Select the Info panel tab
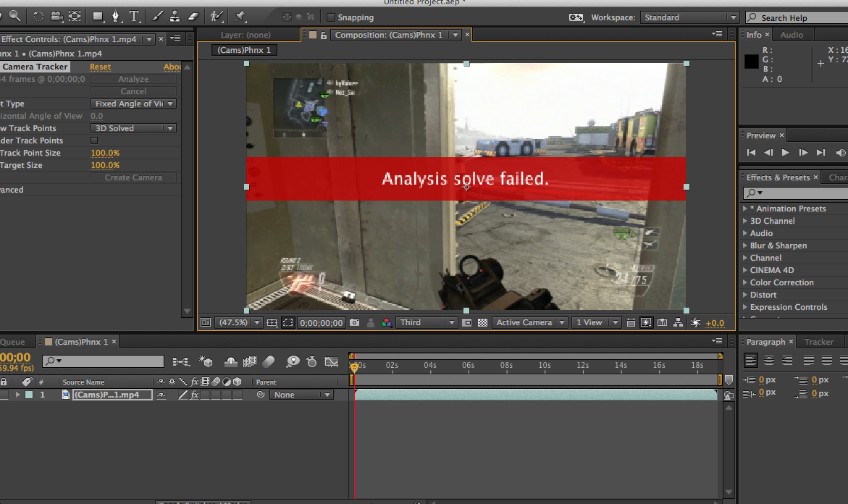Image resolution: width=848 pixels, height=504 pixels. click(x=753, y=35)
